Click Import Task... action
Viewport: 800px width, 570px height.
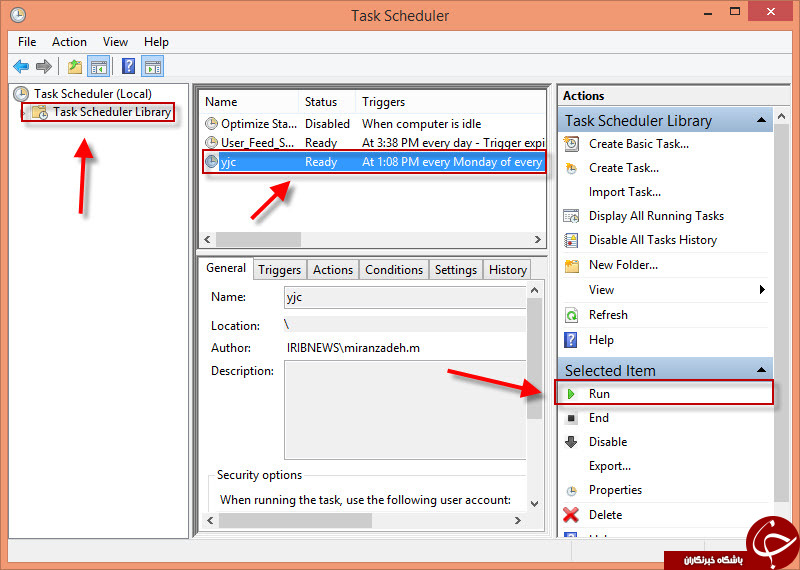click(624, 192)
